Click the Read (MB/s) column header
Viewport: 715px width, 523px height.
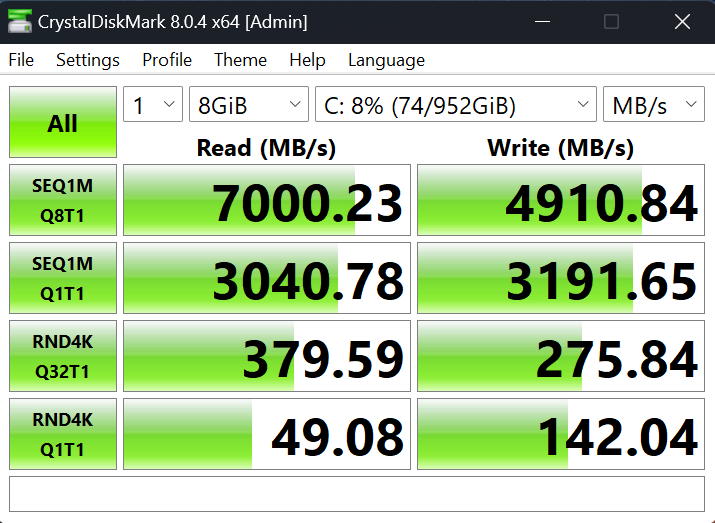266,148
